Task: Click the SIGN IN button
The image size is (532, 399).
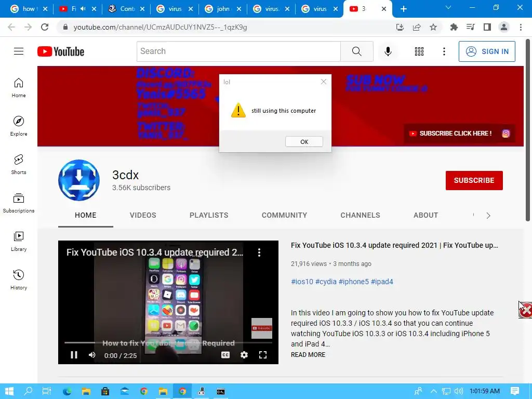Action: coord(487,51)
